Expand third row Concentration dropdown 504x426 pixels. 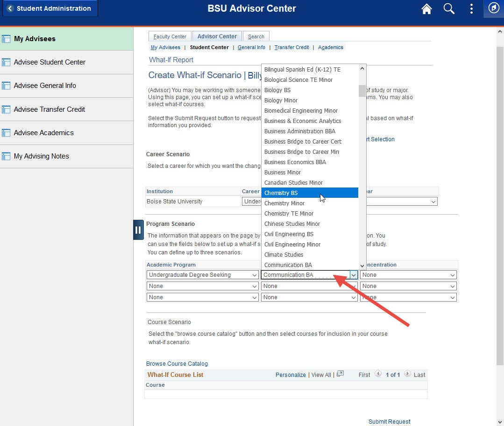tap(409, 297)
